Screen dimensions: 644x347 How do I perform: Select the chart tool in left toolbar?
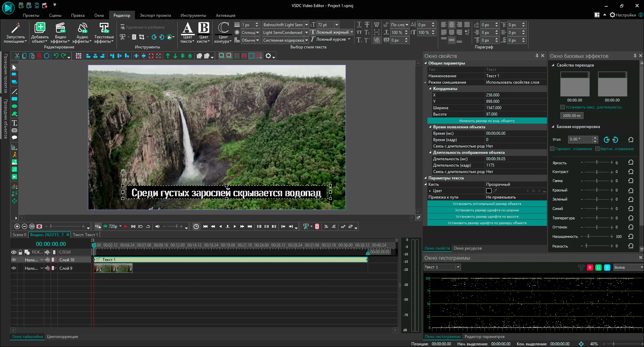point(14,147)
